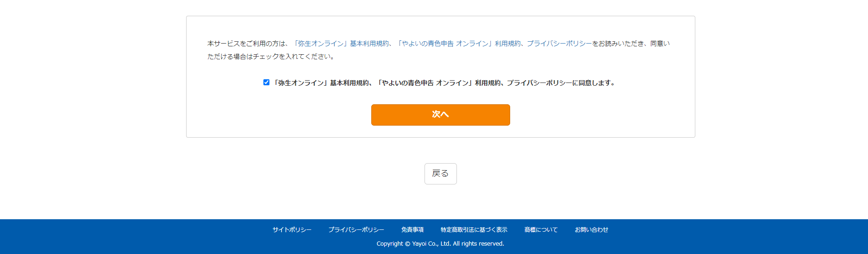This screenshot has height=254, width=868.
Task: Open the 免責事項 footer link
Action: 412,230
